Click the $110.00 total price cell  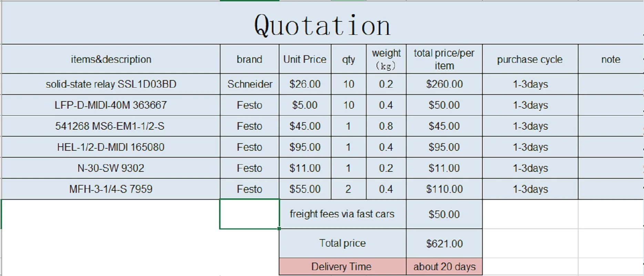pos(444,189)
